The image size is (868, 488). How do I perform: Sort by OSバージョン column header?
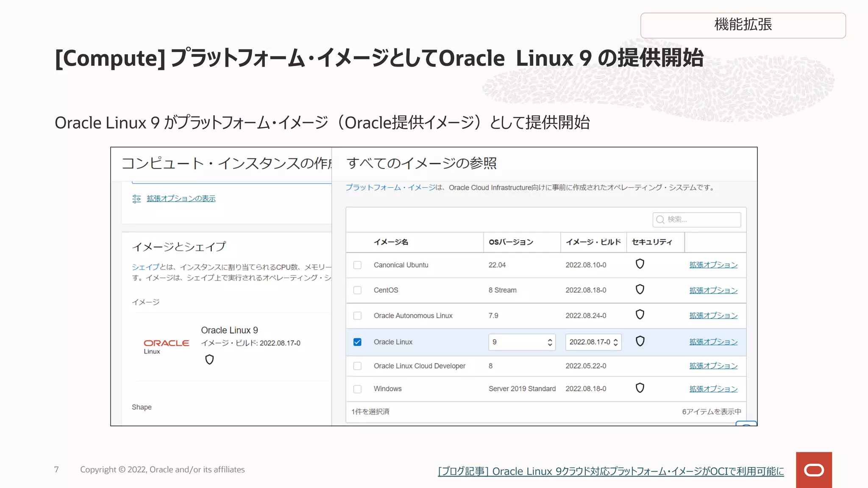[511, 242]
